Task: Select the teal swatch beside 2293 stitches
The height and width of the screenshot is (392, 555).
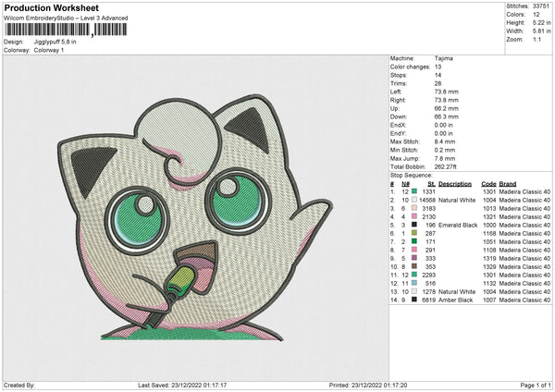Action: pyautogui.click(x=414, y=275)
